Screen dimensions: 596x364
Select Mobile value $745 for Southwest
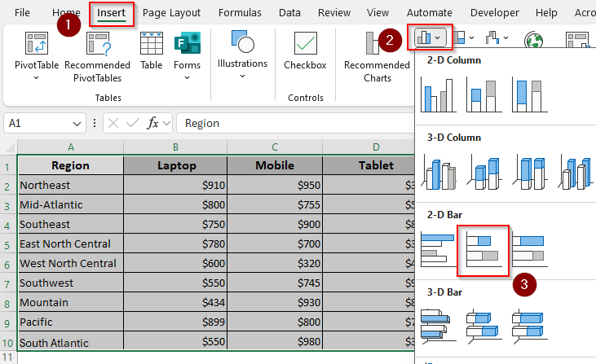275,283
